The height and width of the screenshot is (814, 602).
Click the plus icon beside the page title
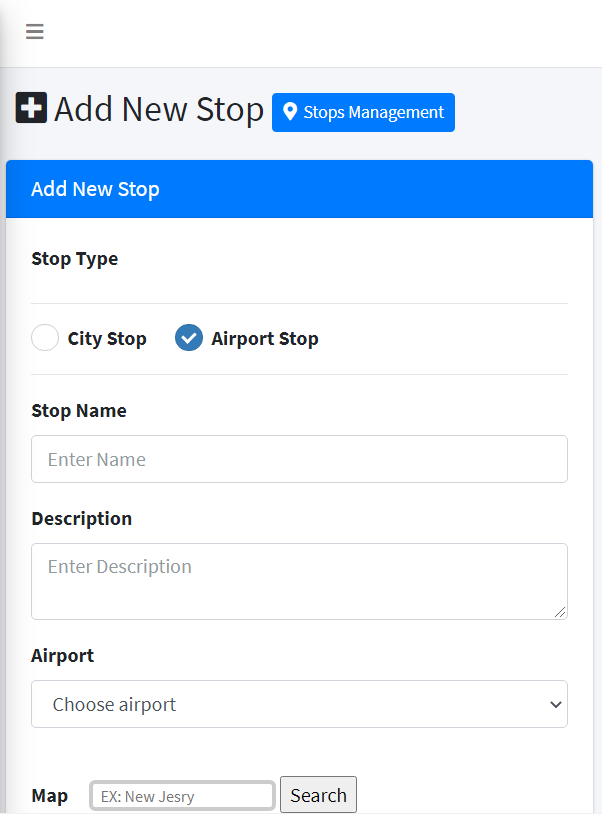point(31,108)
